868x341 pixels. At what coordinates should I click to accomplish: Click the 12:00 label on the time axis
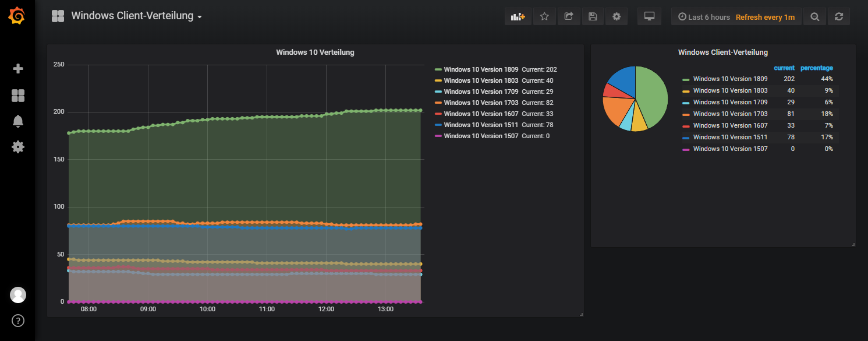(326, 309)
